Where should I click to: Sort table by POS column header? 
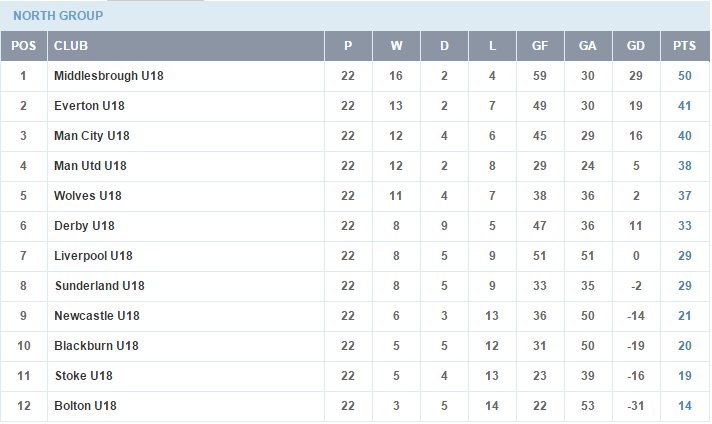(24, 46)
